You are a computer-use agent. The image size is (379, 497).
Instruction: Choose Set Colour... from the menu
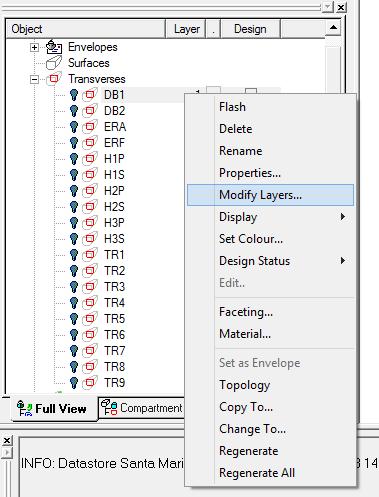click(270, 239)
